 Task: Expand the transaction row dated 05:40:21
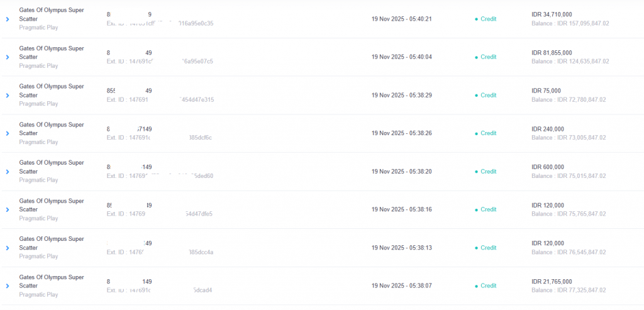click(8, 19)
